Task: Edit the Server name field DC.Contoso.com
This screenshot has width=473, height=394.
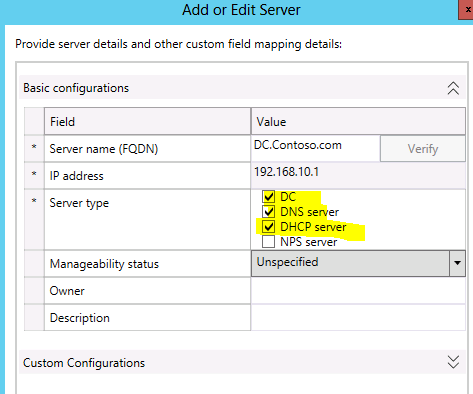Action: coord(315,148)
